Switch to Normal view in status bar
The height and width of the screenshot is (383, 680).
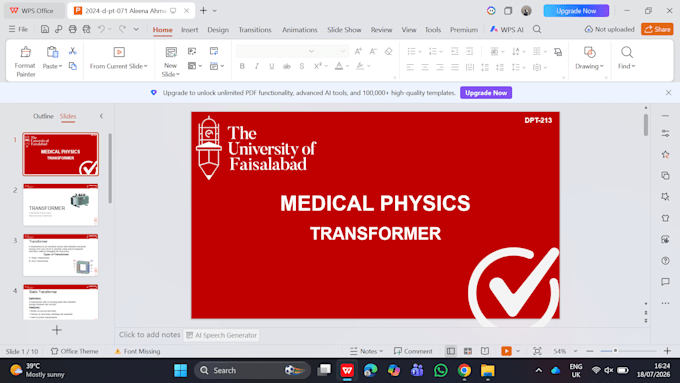(451, 351)
